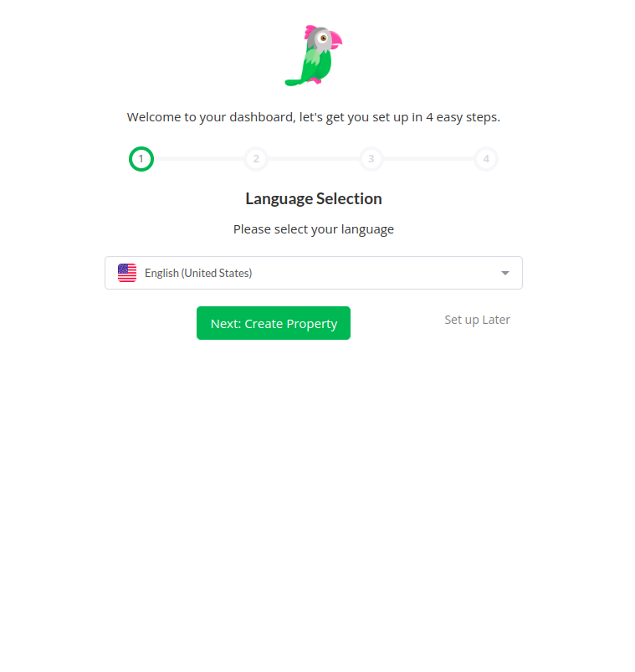Image resolution: width=635 pixels, height=672 pixels.
Task: Click the tawk.to parrot logo
Action: tap(314, 55)
